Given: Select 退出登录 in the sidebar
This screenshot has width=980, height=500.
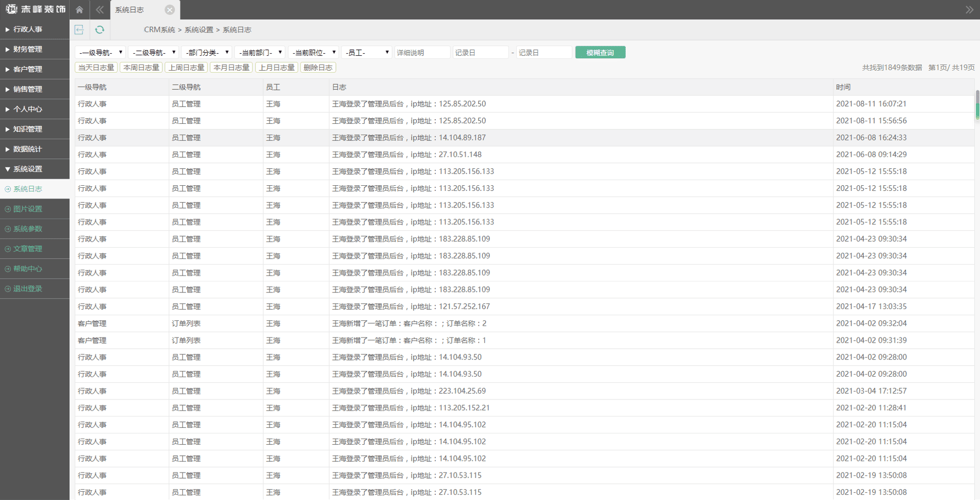Looking at the screenshot, I should click(x=28, y=289).
